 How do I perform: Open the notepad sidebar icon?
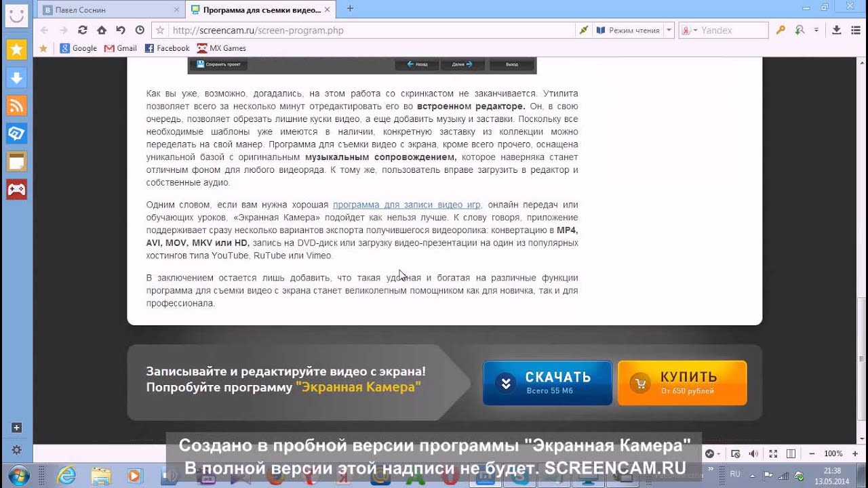tap(16, 161)
